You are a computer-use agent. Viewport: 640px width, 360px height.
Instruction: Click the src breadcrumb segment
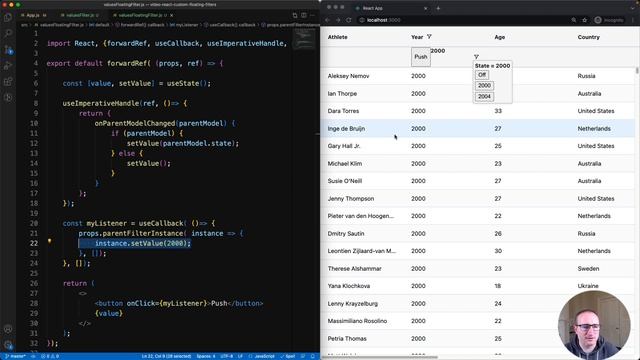[x=24, y=25]
